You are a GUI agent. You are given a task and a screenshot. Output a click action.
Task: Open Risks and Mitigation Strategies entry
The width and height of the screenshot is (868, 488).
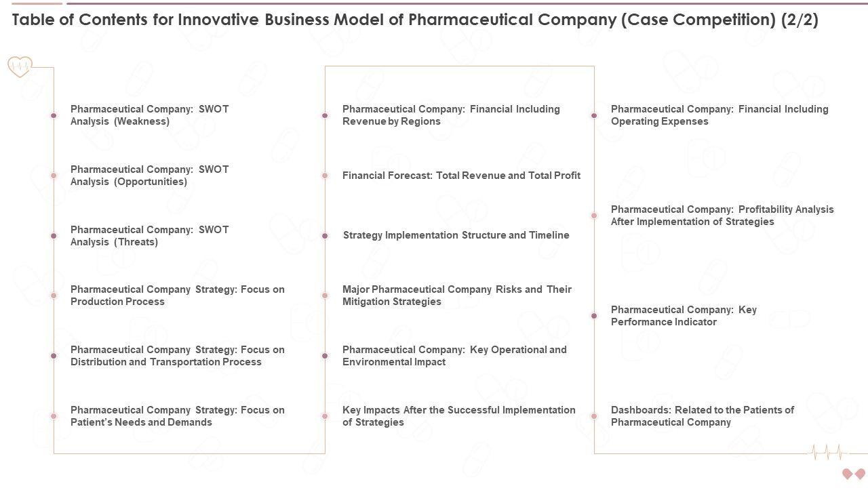pyautogui.click(x=456, y=296)
